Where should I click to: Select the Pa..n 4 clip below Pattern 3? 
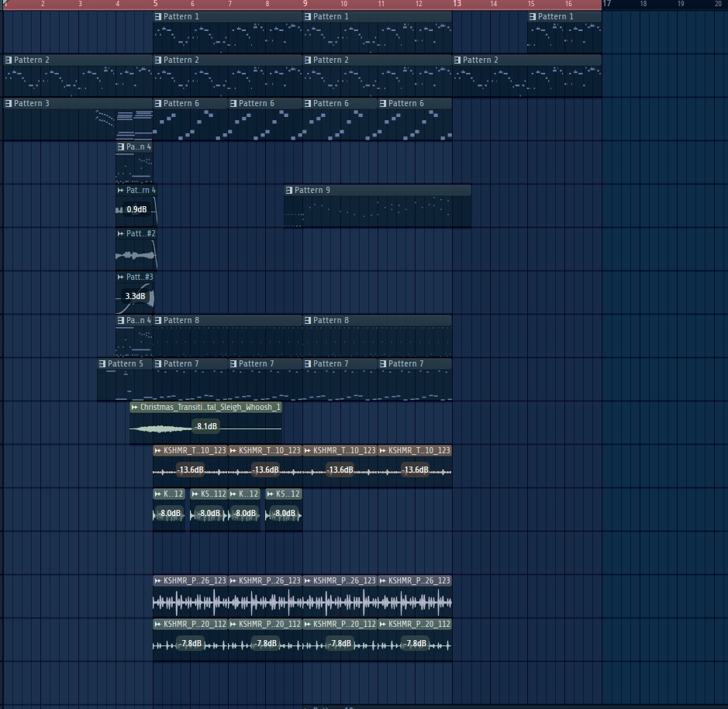(x=134, y=163)
